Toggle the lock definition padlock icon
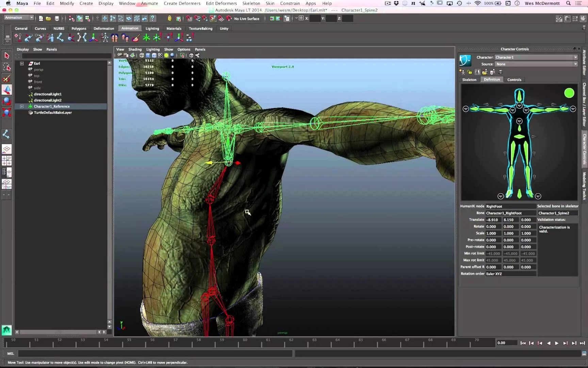This screenshot has height=368, width=588. coord(470,72)
